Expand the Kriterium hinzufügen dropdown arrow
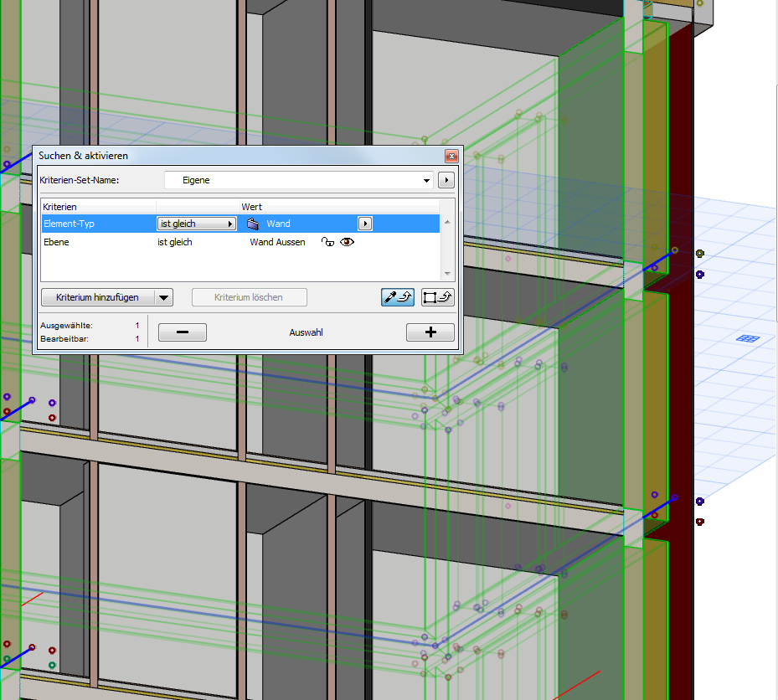The image size is (778, 700). point(164,297)
